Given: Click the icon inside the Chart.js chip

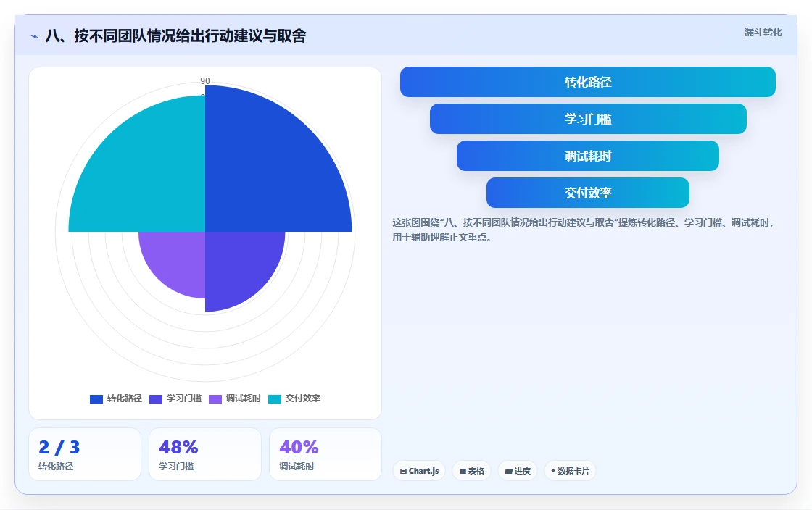Looking at the screenshot, I should [403, 471].
